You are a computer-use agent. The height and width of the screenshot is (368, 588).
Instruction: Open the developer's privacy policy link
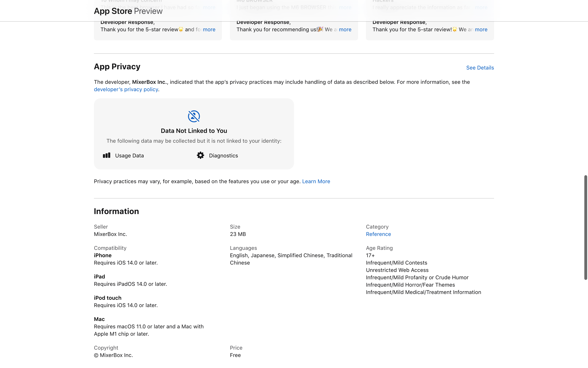[126, 89]
